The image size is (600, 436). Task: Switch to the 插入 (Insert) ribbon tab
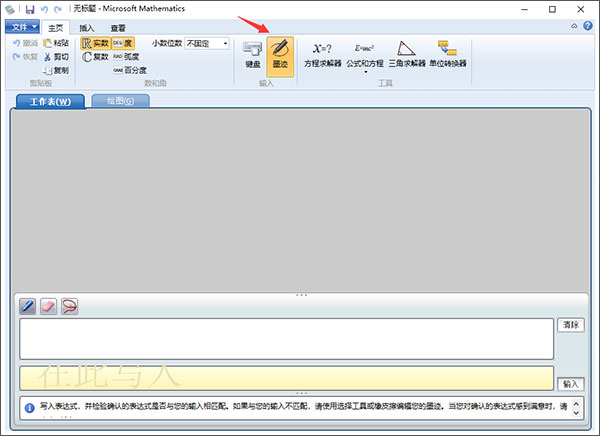click(x=86, y=28)
